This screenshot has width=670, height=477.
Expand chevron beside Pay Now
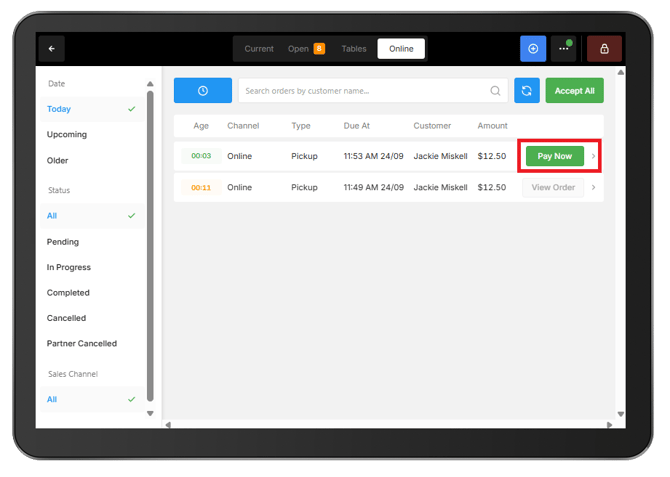point(593,156)
